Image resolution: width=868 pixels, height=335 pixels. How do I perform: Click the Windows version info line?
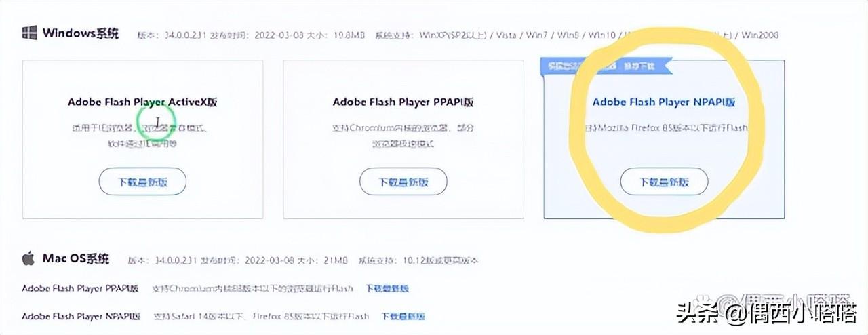click(x=458, y=34)
